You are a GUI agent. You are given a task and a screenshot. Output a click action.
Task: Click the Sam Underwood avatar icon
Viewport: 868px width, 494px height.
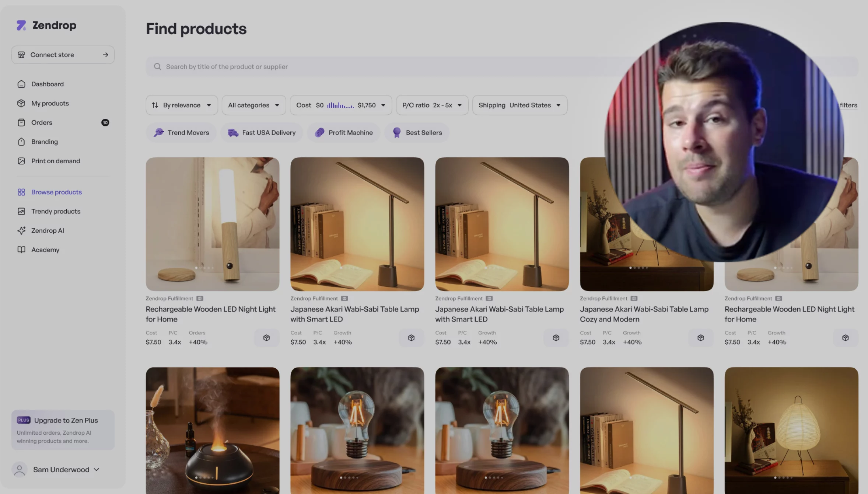[x=20, y=469]
